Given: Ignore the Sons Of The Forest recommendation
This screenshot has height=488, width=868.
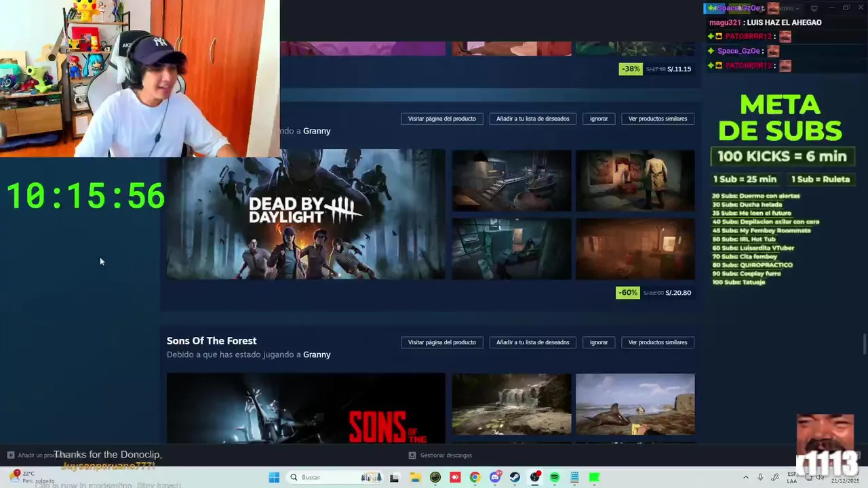Looking at the screenshot, I should click(x=599, y=342).
